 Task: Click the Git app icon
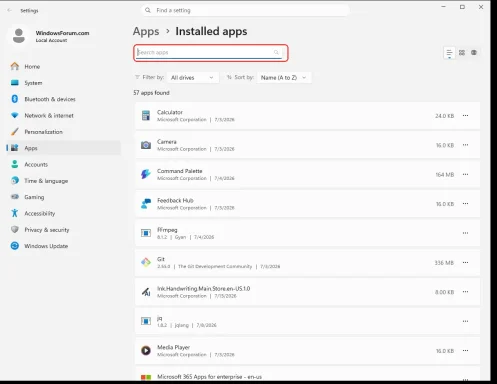[146, 262]
